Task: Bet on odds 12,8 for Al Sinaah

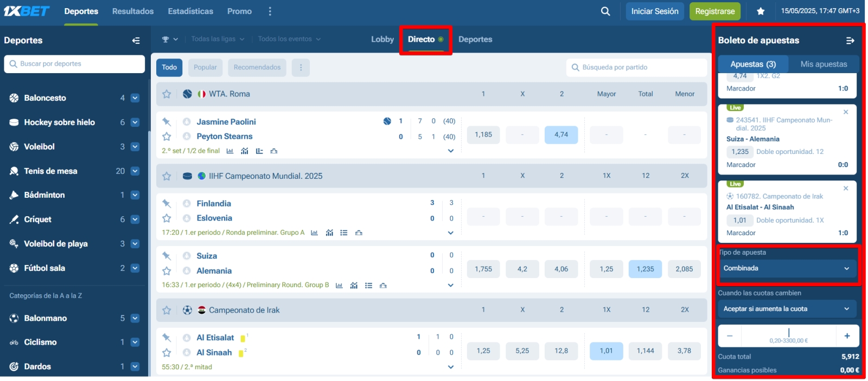Action: pos(561,351)
